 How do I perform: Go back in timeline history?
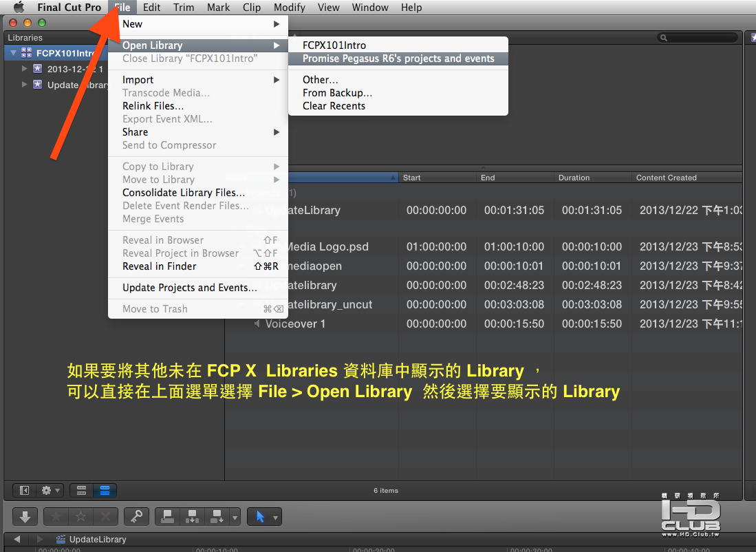(x=17, y=539)
